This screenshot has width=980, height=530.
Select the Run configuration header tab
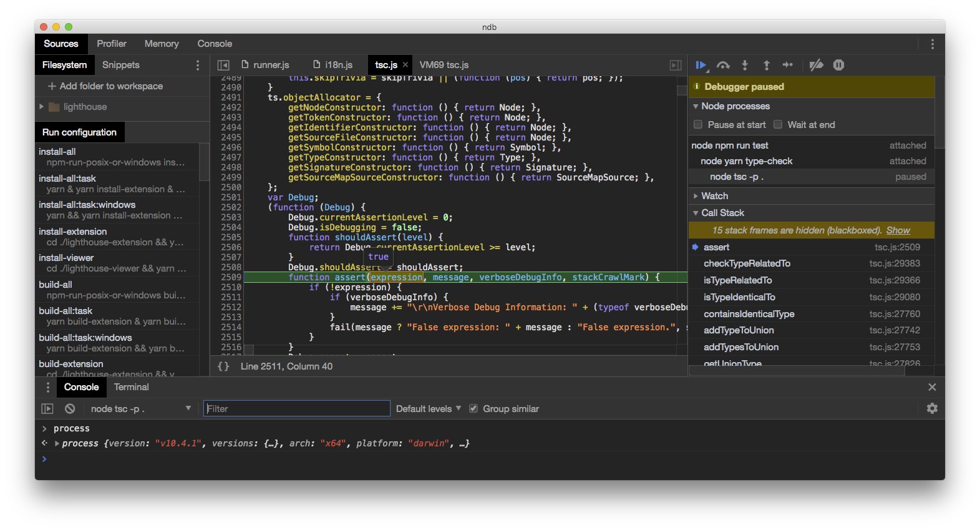pos(79,132)
